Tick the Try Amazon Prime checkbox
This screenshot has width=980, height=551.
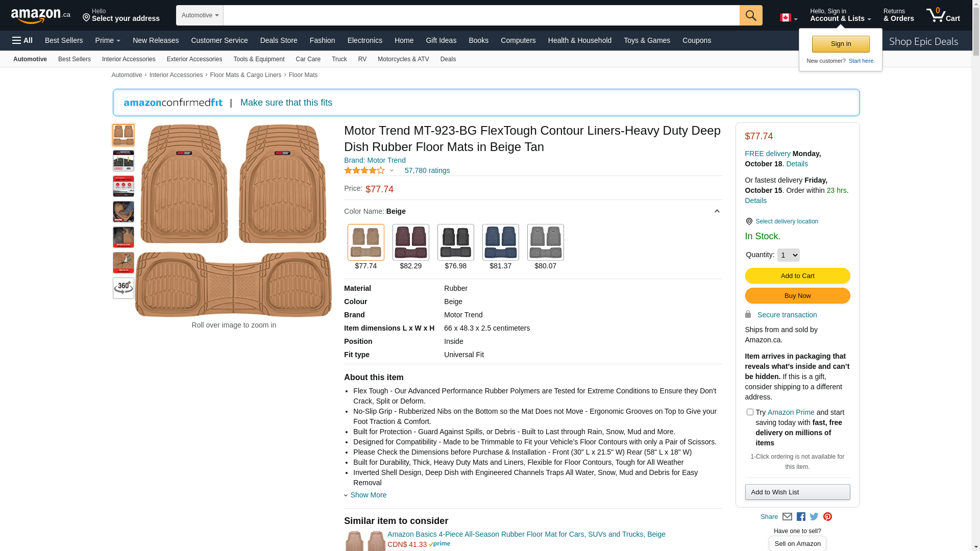click(x=750, y=412)
